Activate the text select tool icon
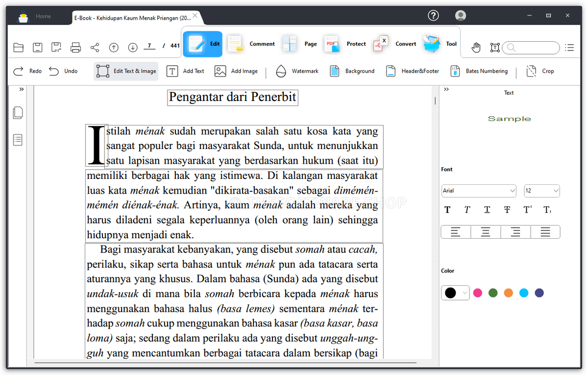This screenshot has width=588, height=375. pyautogui.click(x=495, y=48)
